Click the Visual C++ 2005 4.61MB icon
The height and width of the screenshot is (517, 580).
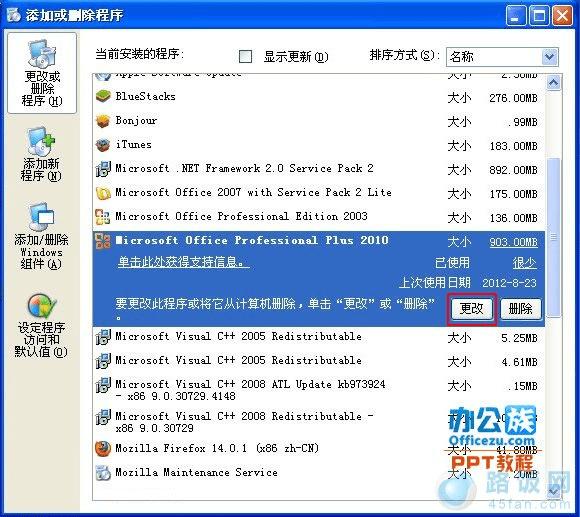tap(103, 361)
